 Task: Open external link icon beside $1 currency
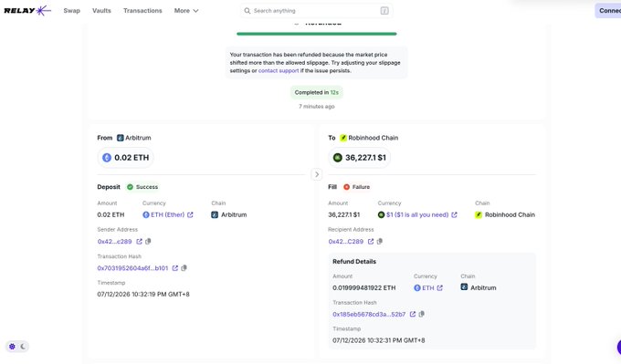click(x=454, y=214)
